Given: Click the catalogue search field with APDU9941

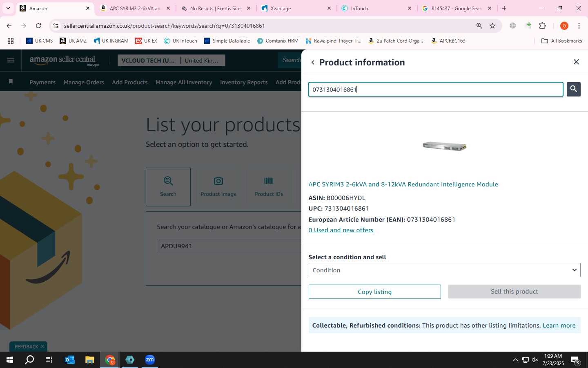Looking at the screenshot, I should (x=229, y=246).
